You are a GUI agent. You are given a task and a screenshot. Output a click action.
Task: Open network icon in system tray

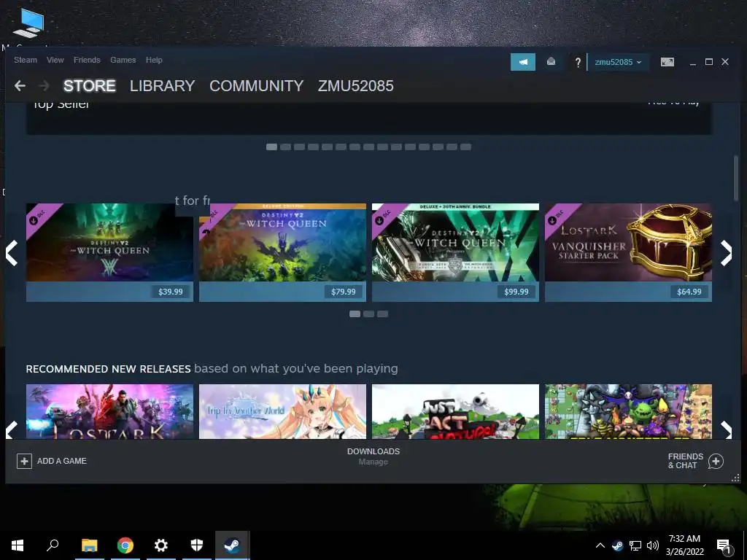point(635,545)
